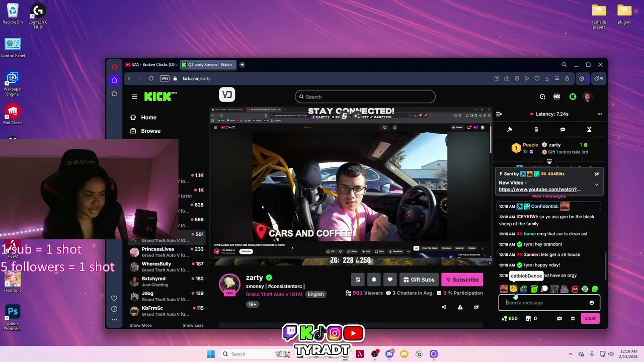644x362 pixels.
Task: Open the WheresBully channel in the sidebar
Action: [x=167, y=266]
